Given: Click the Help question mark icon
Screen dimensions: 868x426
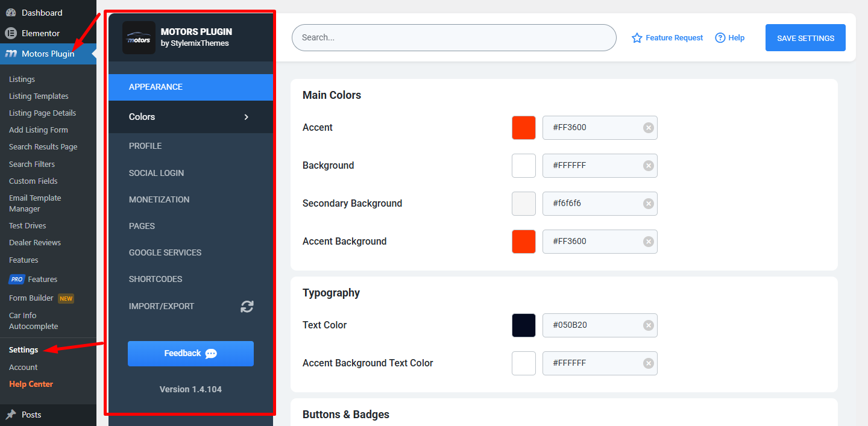Looking at the screenshot, I should 720,38.
